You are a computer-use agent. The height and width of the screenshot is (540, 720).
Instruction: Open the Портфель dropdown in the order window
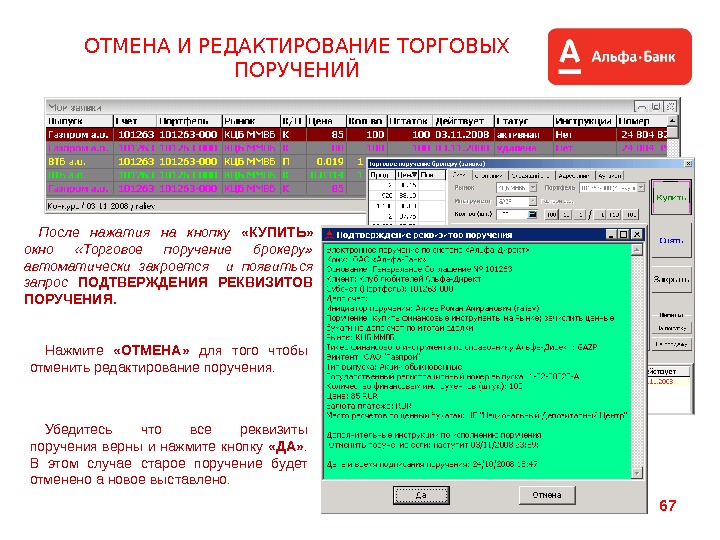click(641, 188)
